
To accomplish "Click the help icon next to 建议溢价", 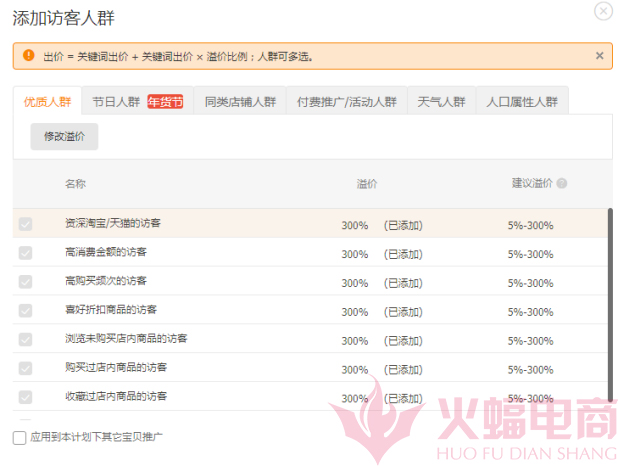I will pos(562,184).
